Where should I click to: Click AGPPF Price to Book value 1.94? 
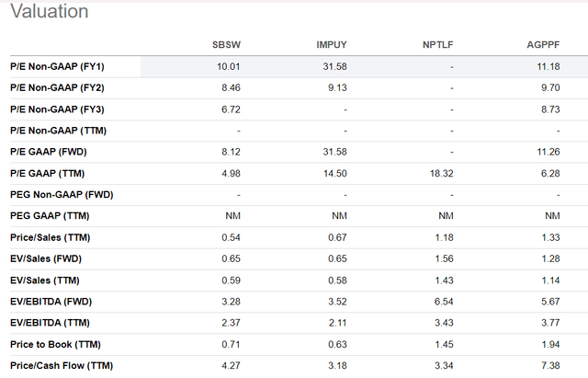coord(550,344)
